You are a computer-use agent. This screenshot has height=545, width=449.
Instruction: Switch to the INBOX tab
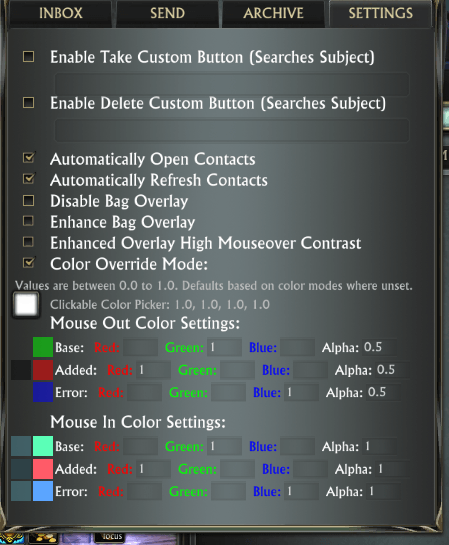coord(60,14)
